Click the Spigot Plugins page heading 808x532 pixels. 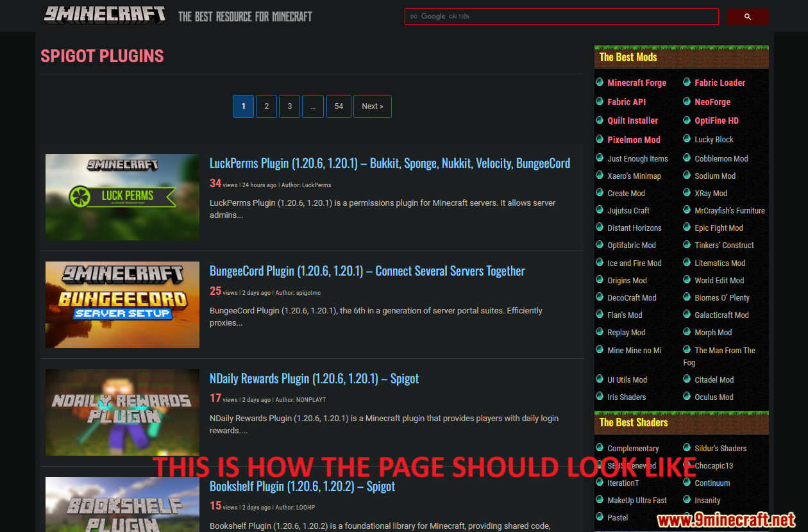pyautogui.click(x=102, y=56)
